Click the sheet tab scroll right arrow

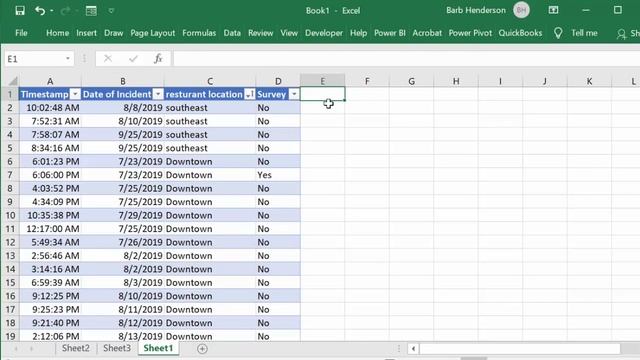pyautogui.click(x=31, y=349)
